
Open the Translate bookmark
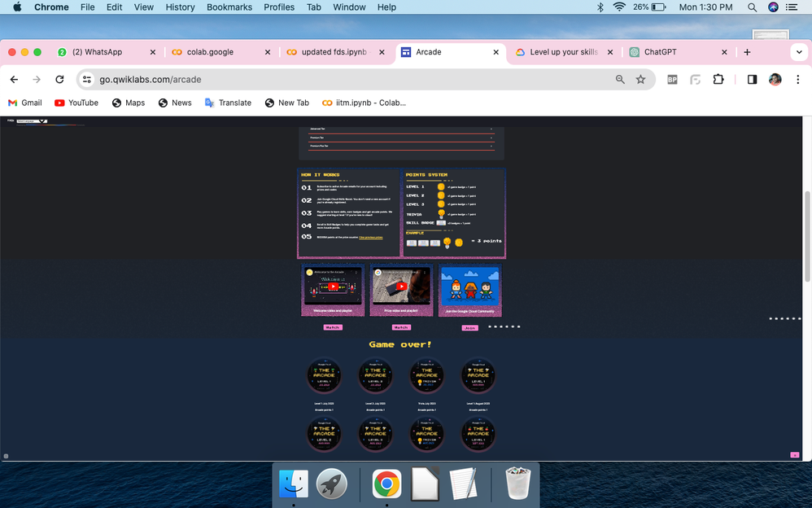[229, 103]
